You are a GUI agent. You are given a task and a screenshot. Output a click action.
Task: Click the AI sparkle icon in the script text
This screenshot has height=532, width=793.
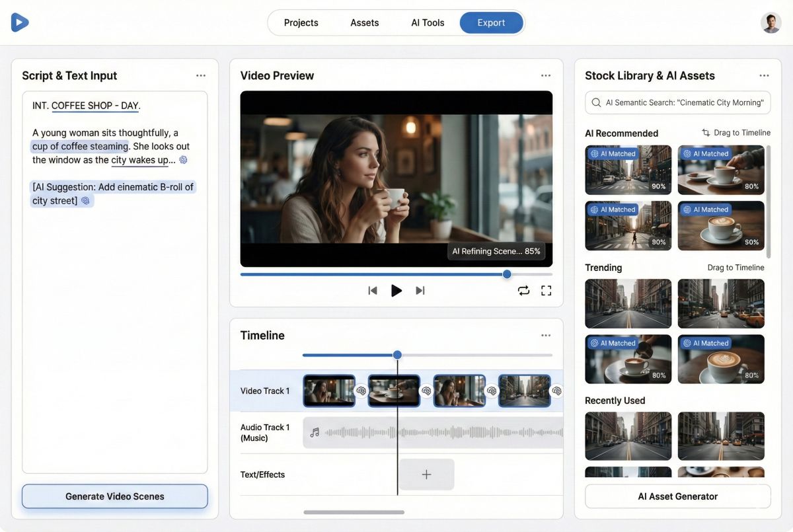pyautogui.click(x=183, y=159)
